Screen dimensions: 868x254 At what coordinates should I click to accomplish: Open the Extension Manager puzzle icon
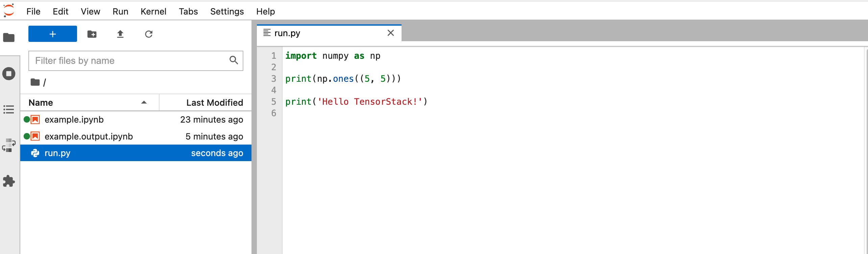click(x=9, y=181)
